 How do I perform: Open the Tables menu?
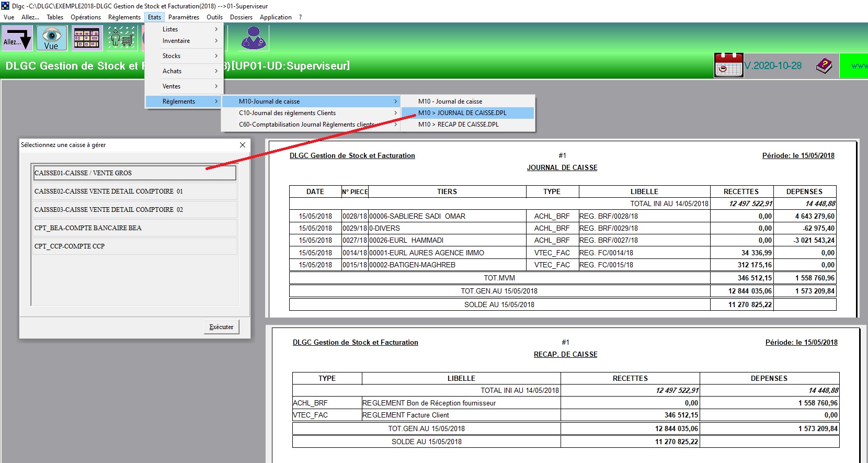(55, 17)
